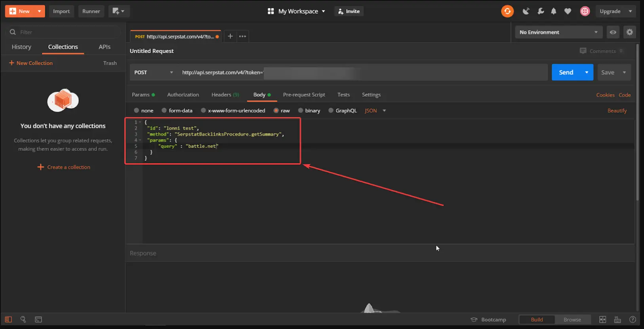Viewport: 644px width, 329px height.
Task: Toggle the sidebar icon in status bar
Action: point(8,319)
